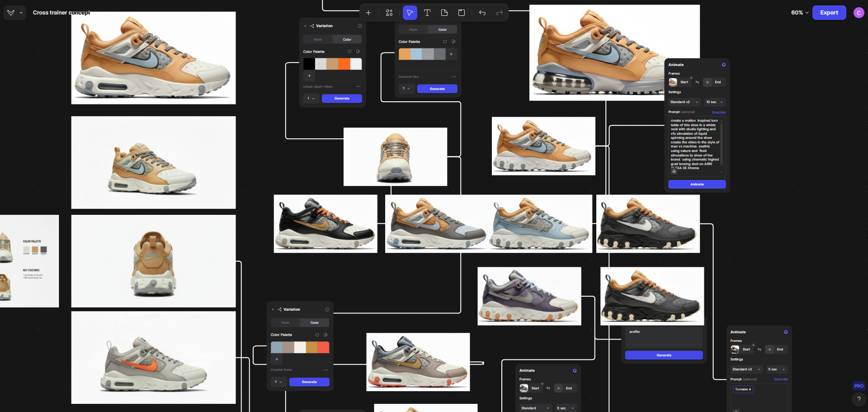Click Describe link in Turntable Animate panel

781,379
